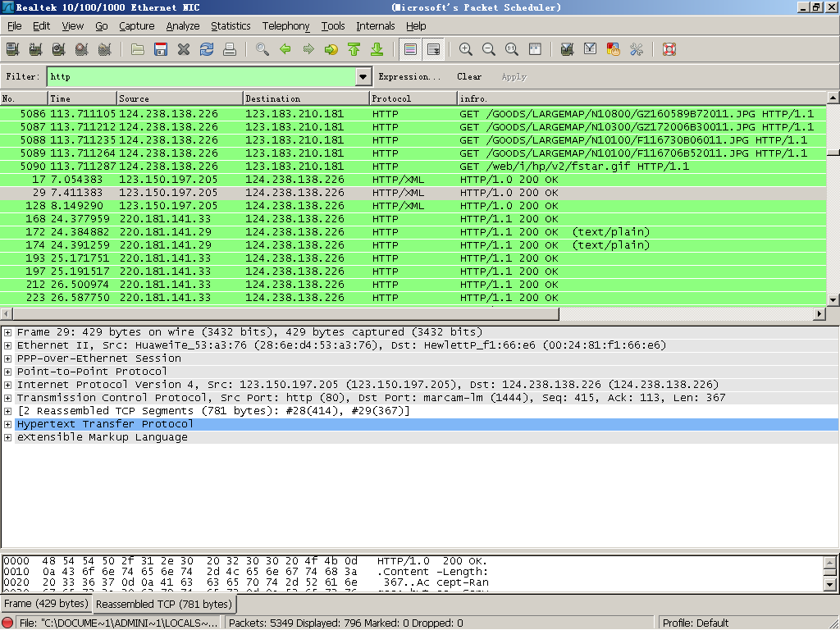This screenshot has width=840, height=630.
Task: Expand Ethernet II tree node
Action: click(x=7, y=345)
